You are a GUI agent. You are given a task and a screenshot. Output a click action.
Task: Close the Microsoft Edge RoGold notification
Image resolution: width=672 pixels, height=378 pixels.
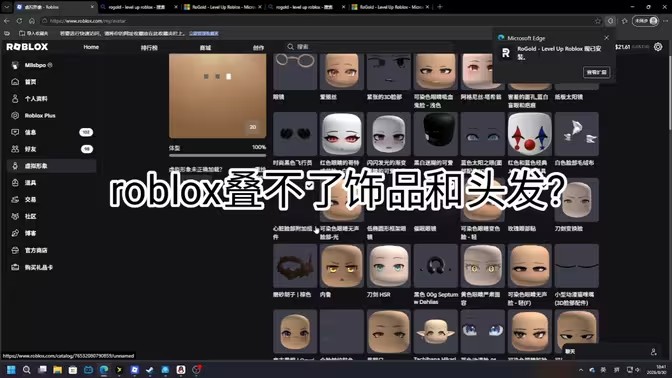(x=606, y=38)
